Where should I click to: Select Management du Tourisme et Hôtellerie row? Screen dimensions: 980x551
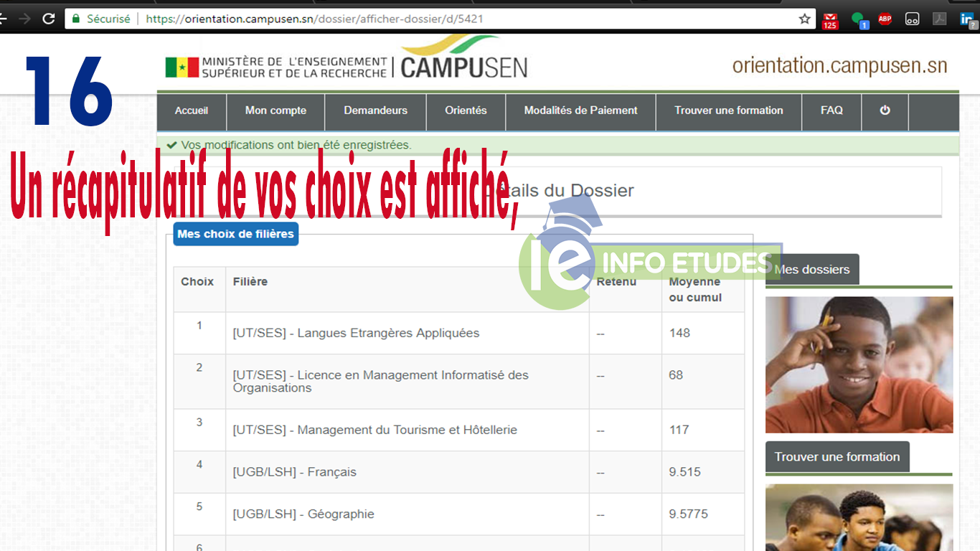tap(459, 430)
